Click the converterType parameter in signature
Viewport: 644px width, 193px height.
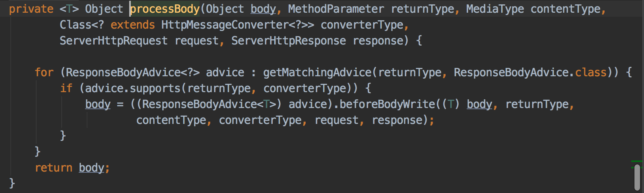pos(362,25)
